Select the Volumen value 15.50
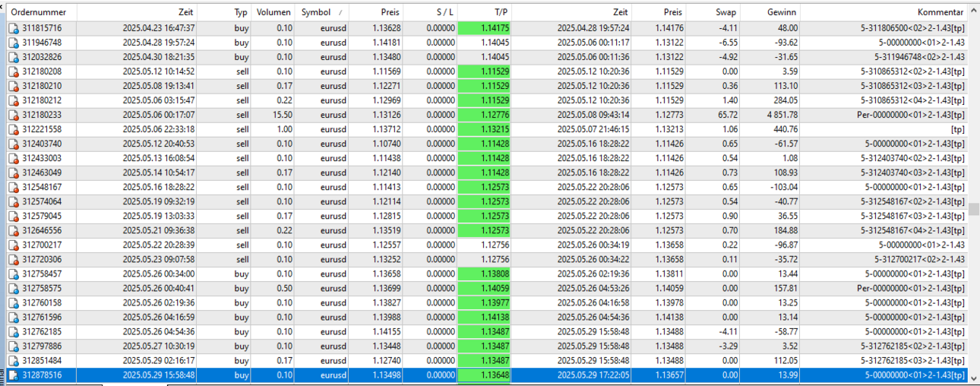Viewport: 980px width, 386px height. (281, 115)
